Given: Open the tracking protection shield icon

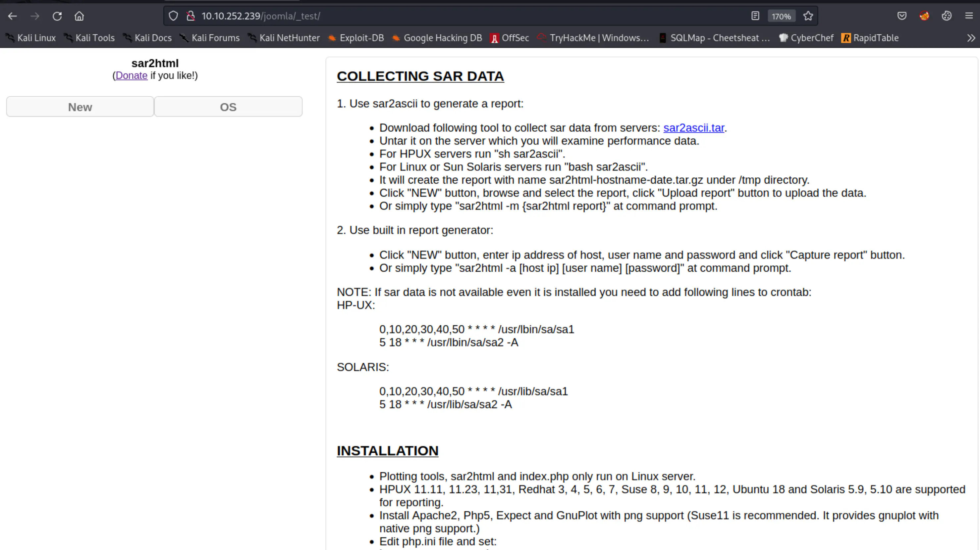Looking at the screenshot, I should [173, 16].
